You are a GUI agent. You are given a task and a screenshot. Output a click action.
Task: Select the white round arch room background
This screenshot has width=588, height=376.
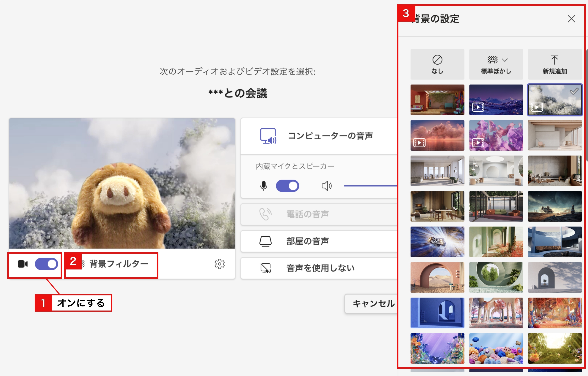point(496,171)
